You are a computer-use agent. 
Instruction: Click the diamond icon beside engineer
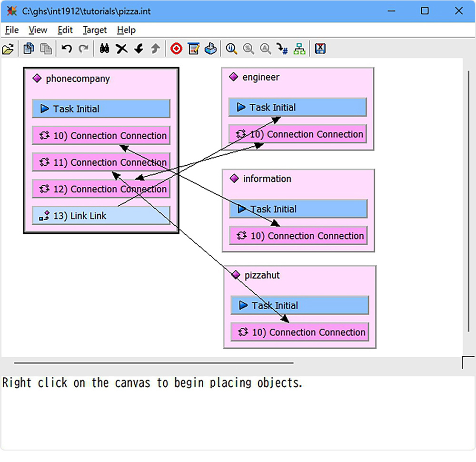coord(233,77)
